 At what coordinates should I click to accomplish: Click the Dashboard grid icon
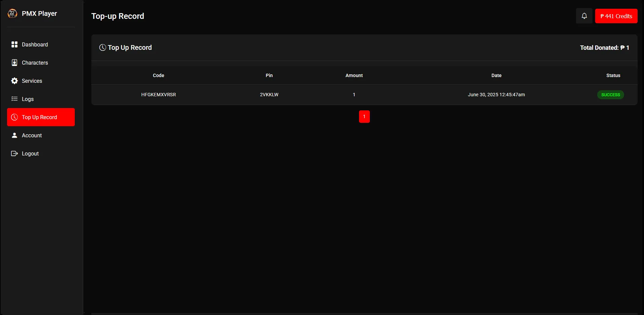pos(14,44)
